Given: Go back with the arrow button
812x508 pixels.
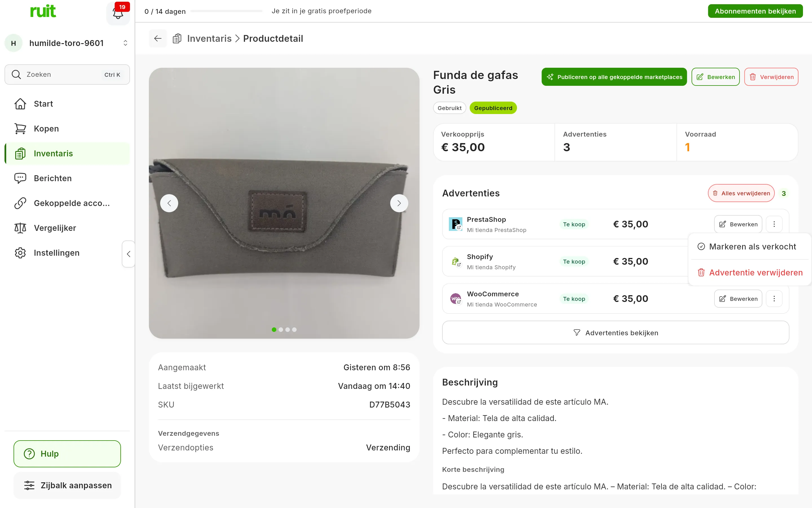Looking at the screenshot, I should tap(158, 38).
